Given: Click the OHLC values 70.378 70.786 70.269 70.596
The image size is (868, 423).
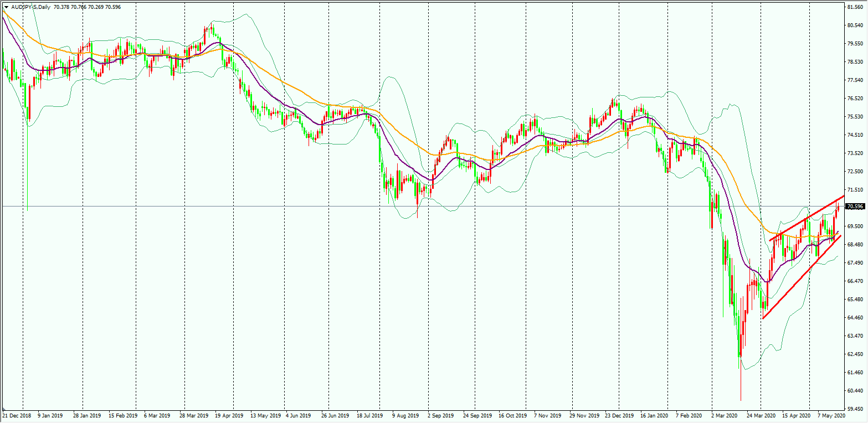Looking at the screenshot, I should 88,7.
